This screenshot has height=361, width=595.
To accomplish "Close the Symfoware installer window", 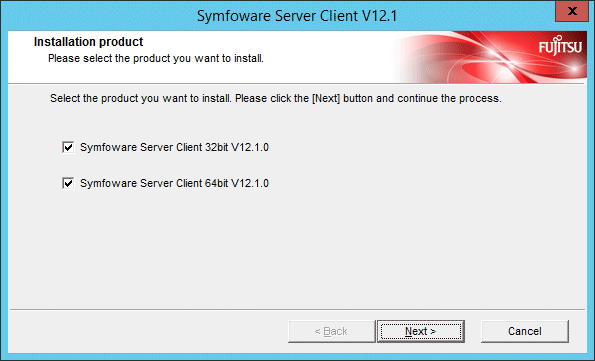I will (x=572, y=11).
